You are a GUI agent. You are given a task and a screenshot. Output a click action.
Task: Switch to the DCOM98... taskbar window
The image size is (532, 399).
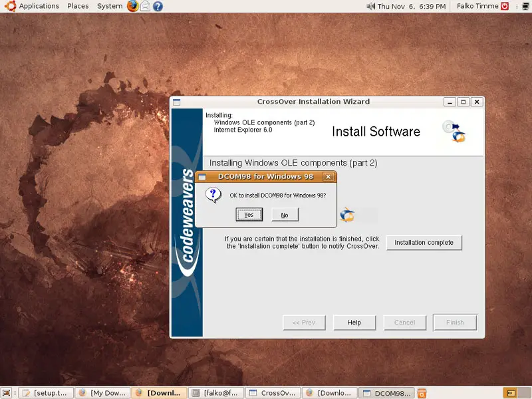click(387, 393)
